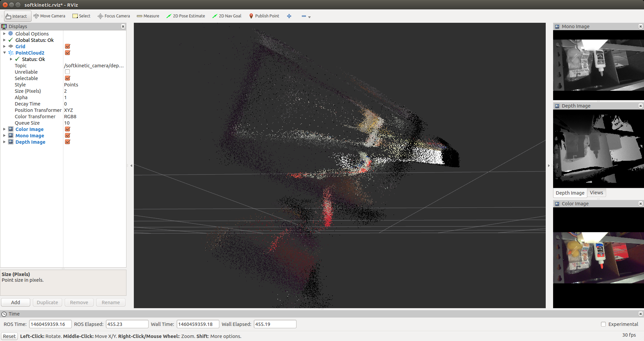Click the Mono Image panel title icon
This screenshot has height=341, width=644.
(557, 26)
